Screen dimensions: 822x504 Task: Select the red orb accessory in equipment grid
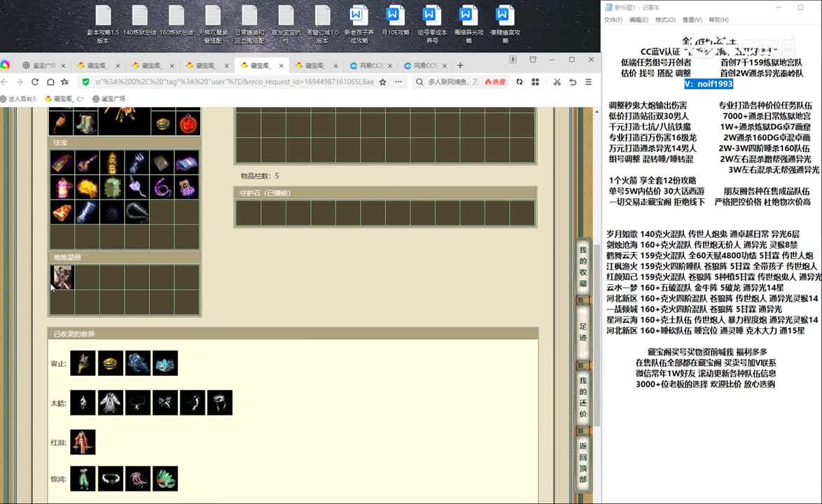click(188, 124)
